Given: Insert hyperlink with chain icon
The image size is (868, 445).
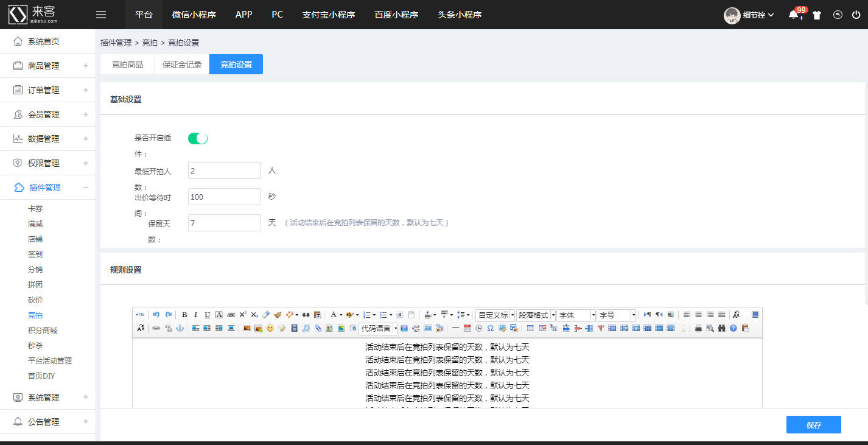Looking at the screenshot, I should [156, 328].
